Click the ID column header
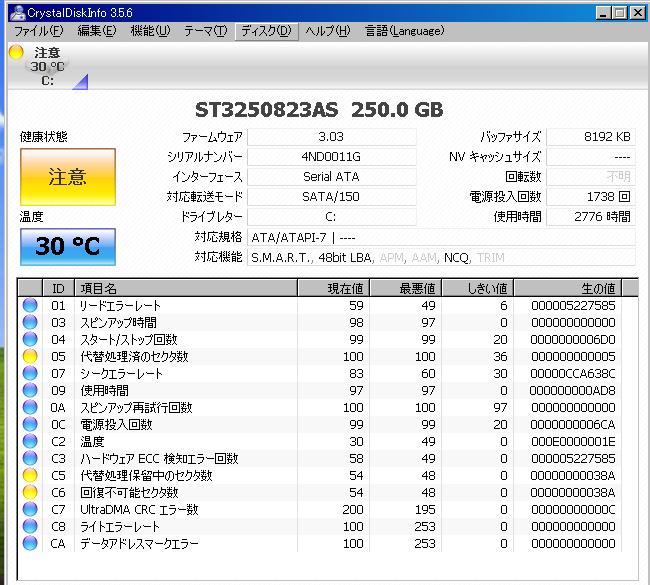This screenshot has height=585, width=650. (58, 288)
